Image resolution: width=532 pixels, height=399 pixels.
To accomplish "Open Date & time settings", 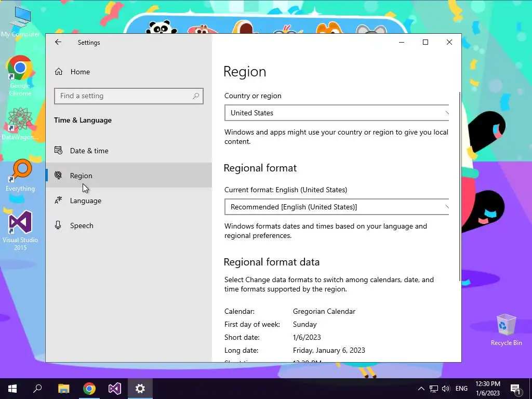I will tap(129, 151).
